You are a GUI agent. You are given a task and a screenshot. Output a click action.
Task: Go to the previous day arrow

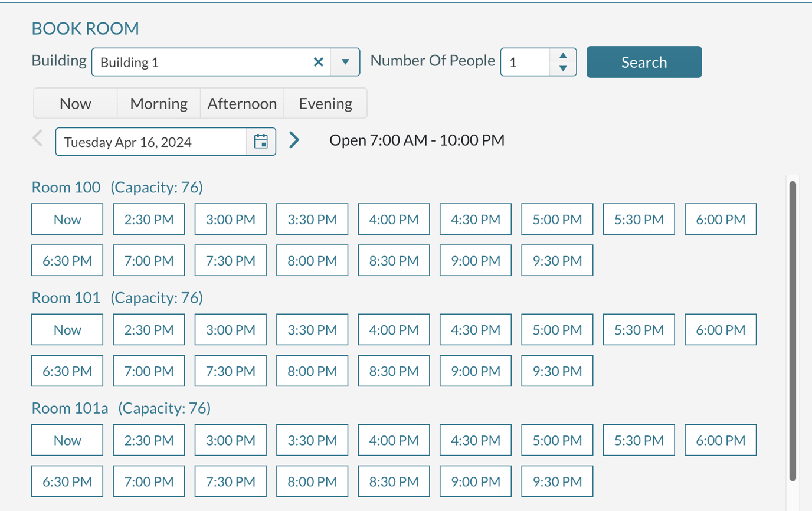(38, 139)
